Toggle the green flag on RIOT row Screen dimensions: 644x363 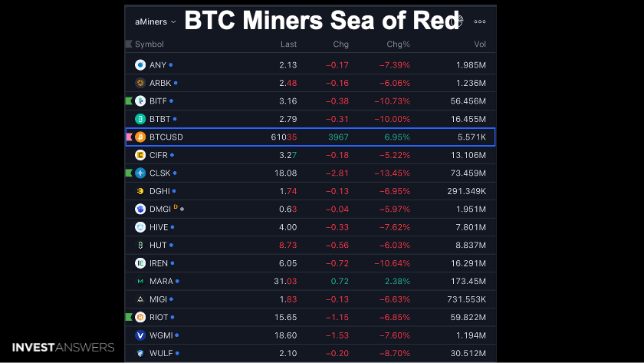(129, 318)
